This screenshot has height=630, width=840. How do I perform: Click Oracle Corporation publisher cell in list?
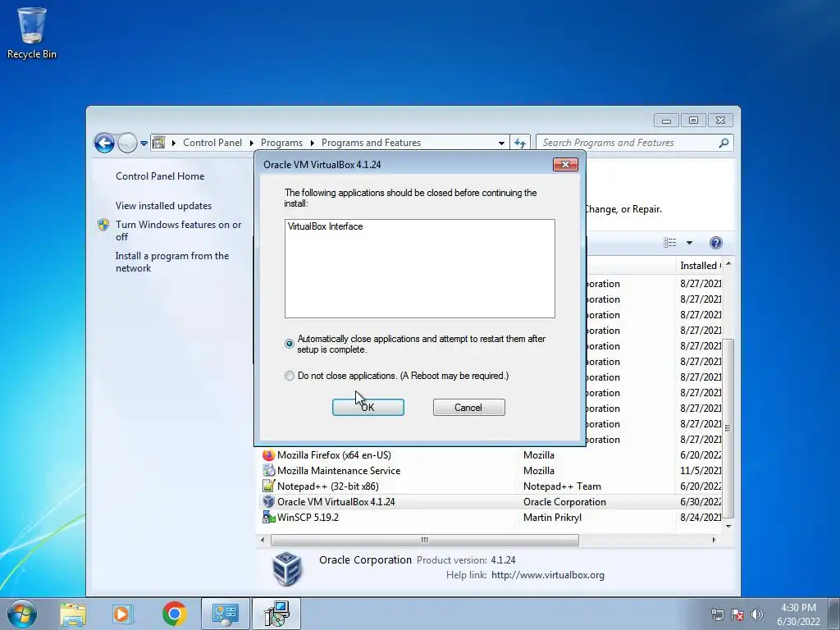tap(564, 502)
